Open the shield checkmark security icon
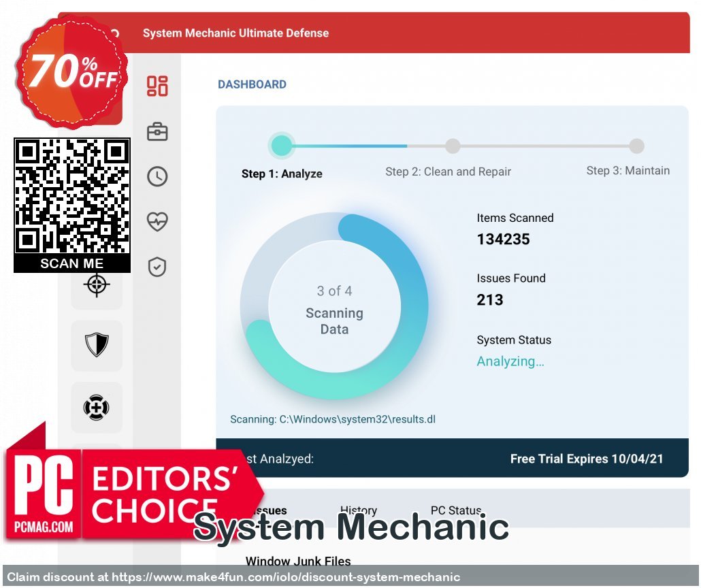 coord(157,267)
